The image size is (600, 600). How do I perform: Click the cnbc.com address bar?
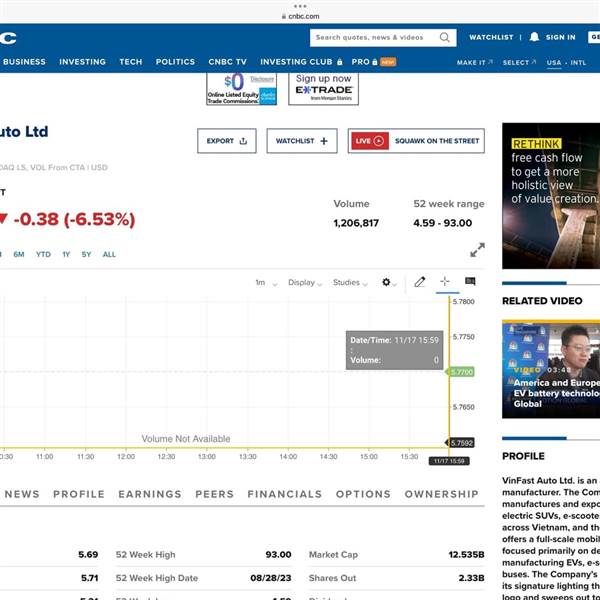(x=300, y=16)
